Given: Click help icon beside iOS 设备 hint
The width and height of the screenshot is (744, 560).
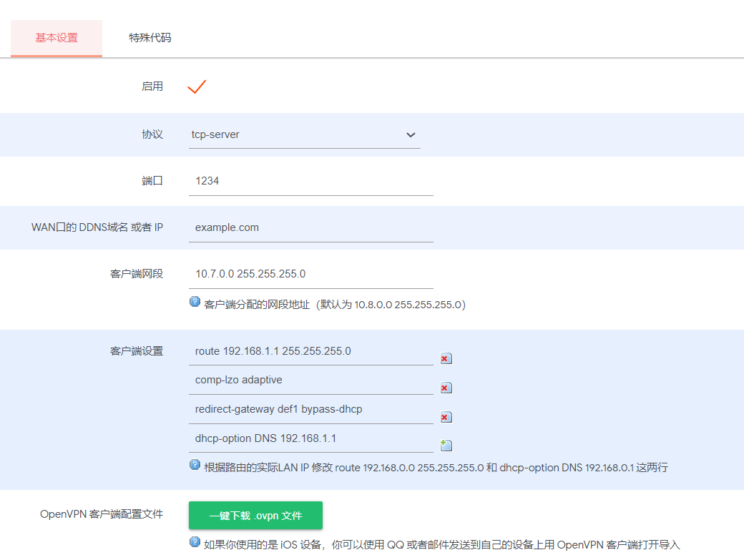Looking at the screenshot, I should pos(195,542).
